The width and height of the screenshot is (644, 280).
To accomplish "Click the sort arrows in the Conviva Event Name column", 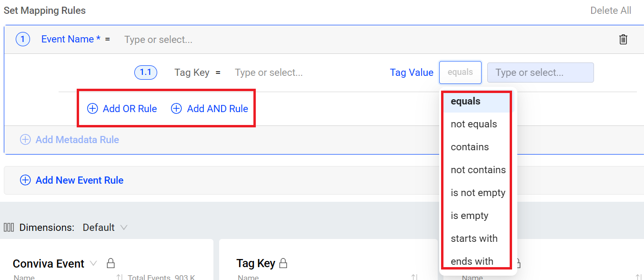I will click(x=120, y=277).
